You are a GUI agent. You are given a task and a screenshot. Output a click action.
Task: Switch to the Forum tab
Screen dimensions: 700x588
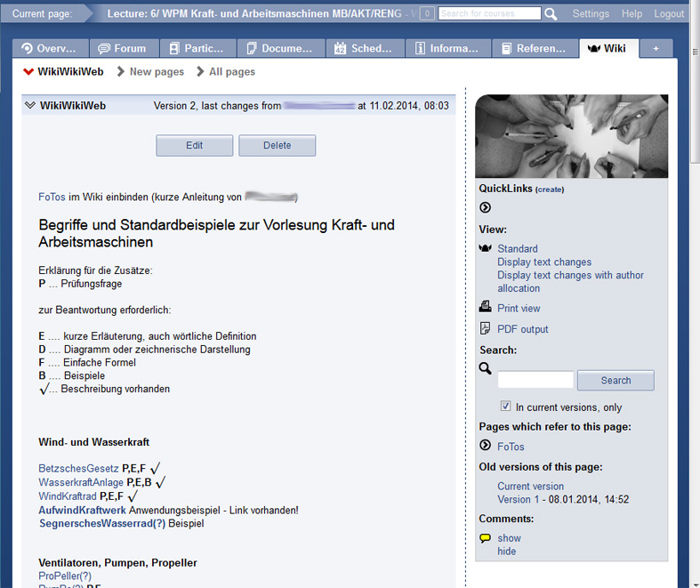click(125, 49)
